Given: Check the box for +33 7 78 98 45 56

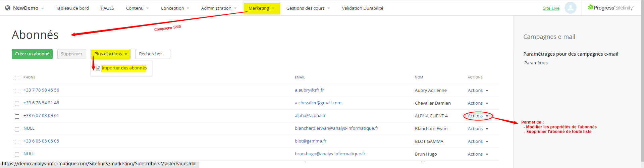Looking at the screenshot, I should 17,91.
